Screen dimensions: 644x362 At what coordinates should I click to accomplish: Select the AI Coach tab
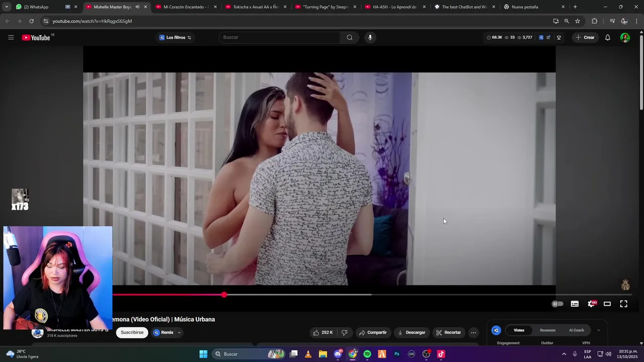point(576,330)
